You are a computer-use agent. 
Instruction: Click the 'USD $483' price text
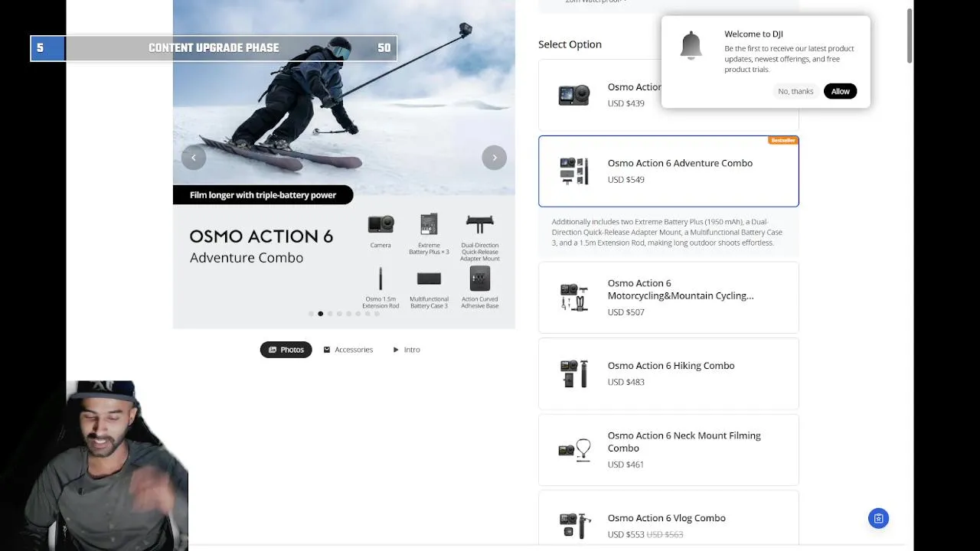pyautogui.click(x=626, y=382)
